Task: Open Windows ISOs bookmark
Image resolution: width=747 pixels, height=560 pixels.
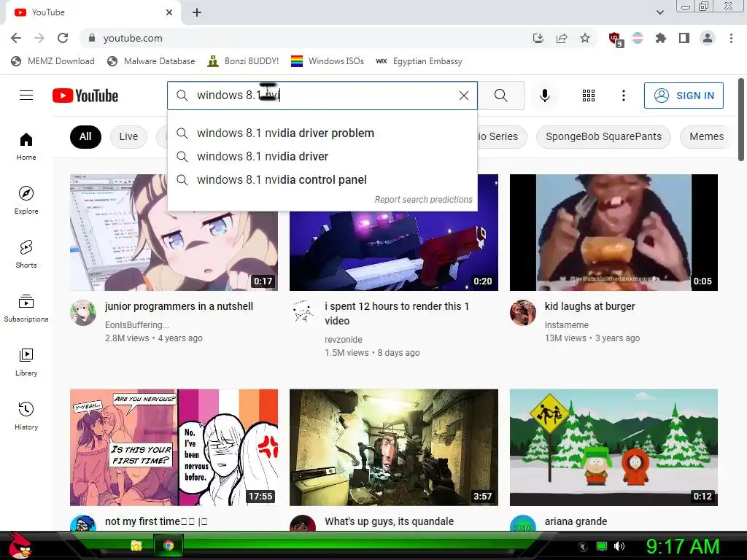Action: click(x=328, y=61)
